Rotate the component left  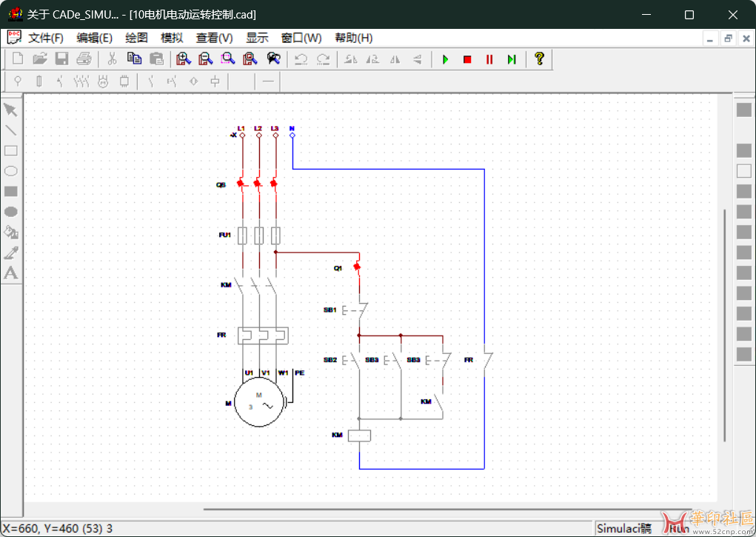[351, 59]
